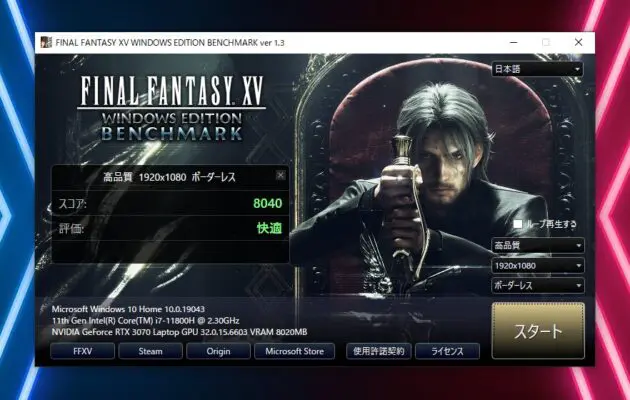
Task: Close the benchmark window
Action: (578, 42)
